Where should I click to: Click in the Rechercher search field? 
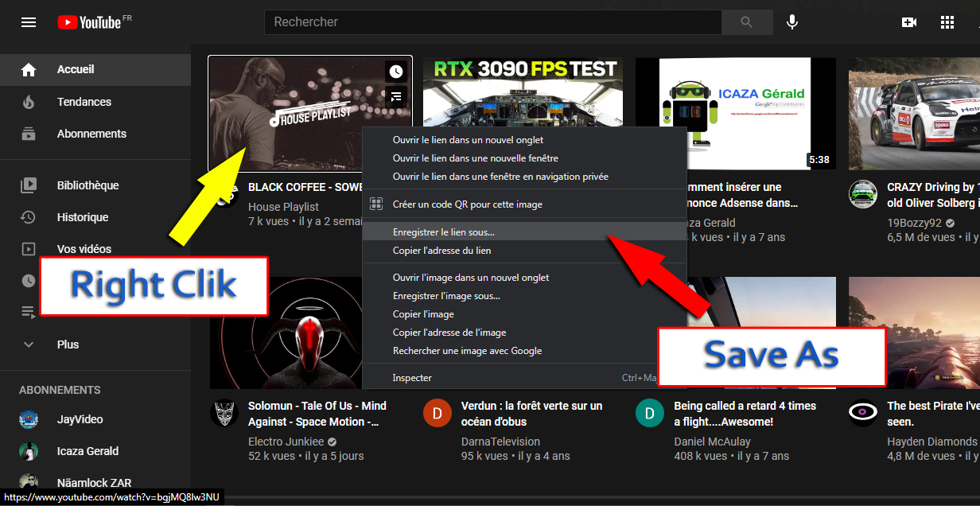coord(492,22)
